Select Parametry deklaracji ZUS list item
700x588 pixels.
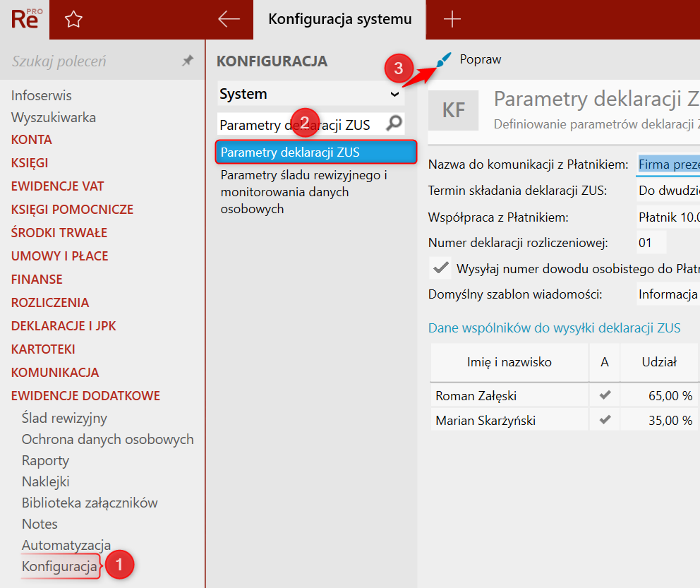pyautogui.click(x=315, y=152)
